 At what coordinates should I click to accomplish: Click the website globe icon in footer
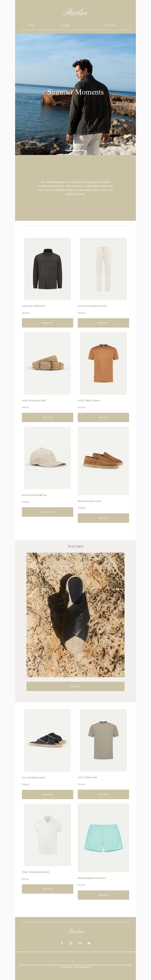pyautogui.click(x=80, y=943)
